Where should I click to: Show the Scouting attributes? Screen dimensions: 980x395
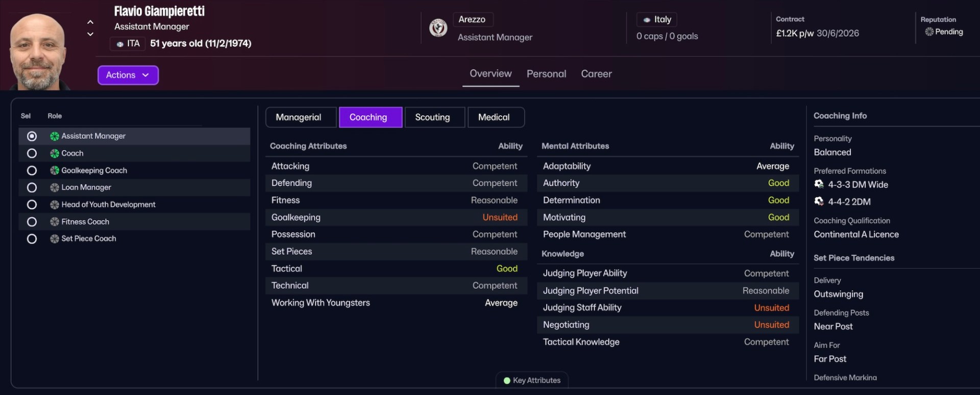[x=432, y=117]
